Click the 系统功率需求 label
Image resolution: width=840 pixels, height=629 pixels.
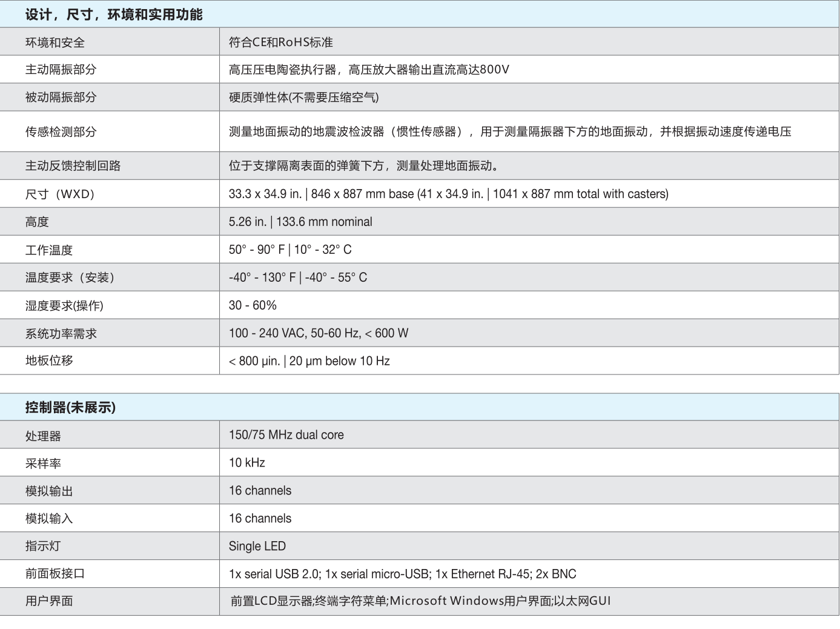tap(61, 333)
